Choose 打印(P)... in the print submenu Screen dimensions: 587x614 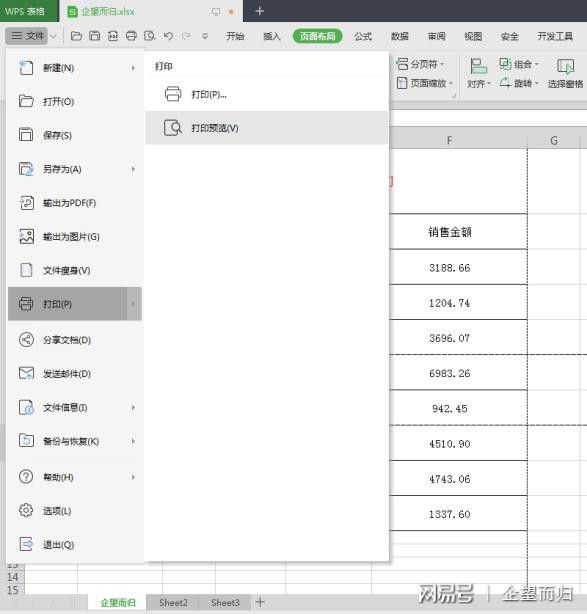[x=267, y=94]
